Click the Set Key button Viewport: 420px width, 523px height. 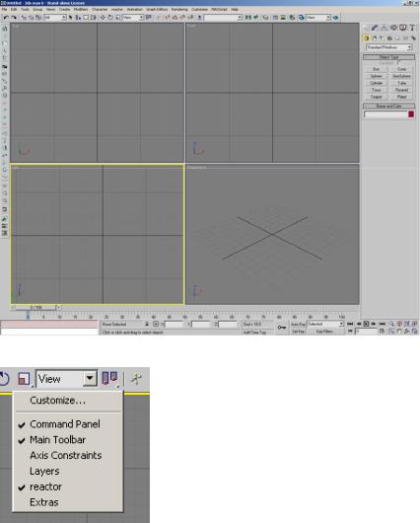pos(299,332)
